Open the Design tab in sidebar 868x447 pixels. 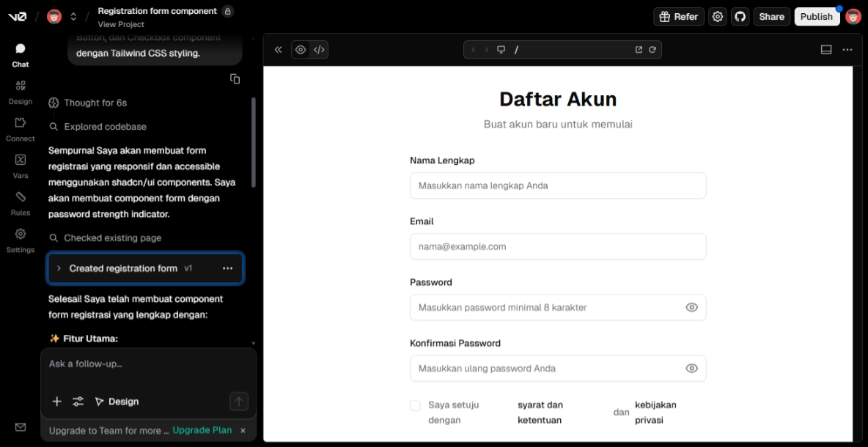pos(21,93)
